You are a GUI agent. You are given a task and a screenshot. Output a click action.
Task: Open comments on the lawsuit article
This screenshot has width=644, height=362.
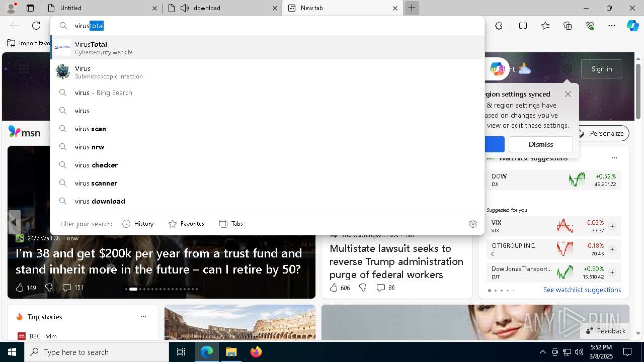(x=385, y=288)
